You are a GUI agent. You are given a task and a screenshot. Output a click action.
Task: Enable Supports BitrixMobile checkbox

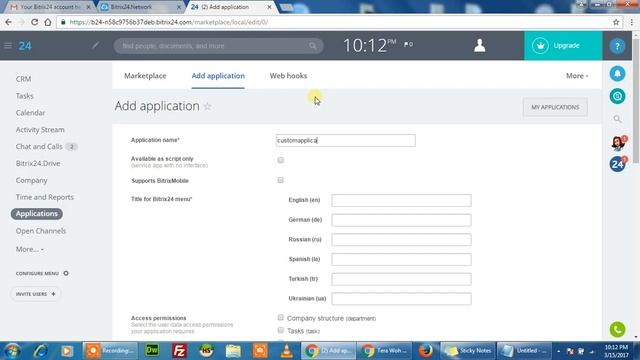280,180
